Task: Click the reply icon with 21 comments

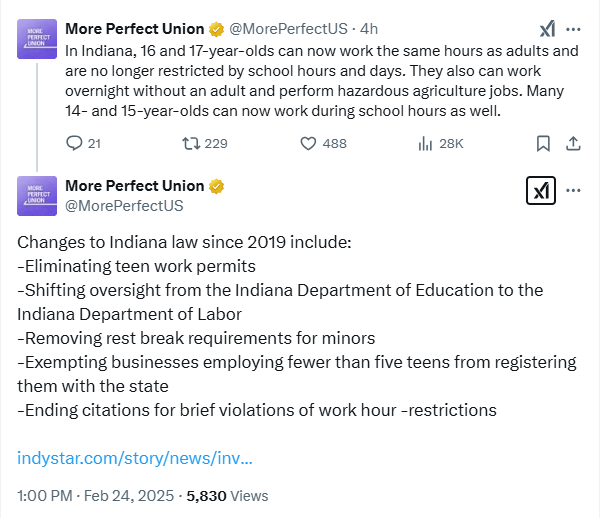Action: click(74, 143)
